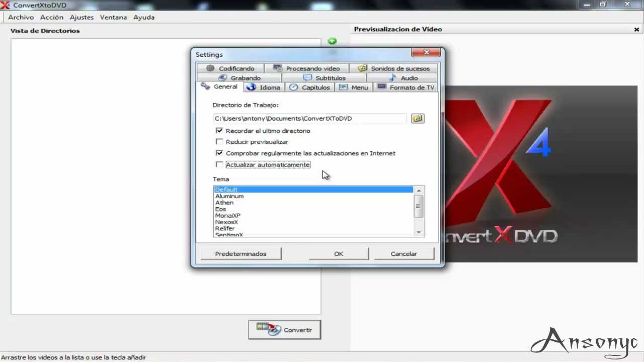This screenshot has height=362, width=644.
Task: Click the Grabando disc burn icon
Action: [x=223, y=77]
